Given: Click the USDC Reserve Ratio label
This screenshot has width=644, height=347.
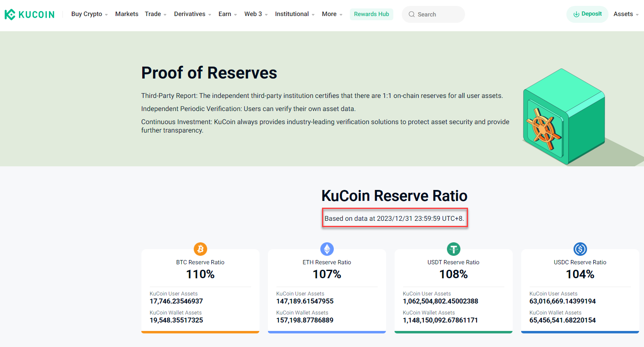Looking at the screenshot, I should pyautogui.click(x=580, y=262).
